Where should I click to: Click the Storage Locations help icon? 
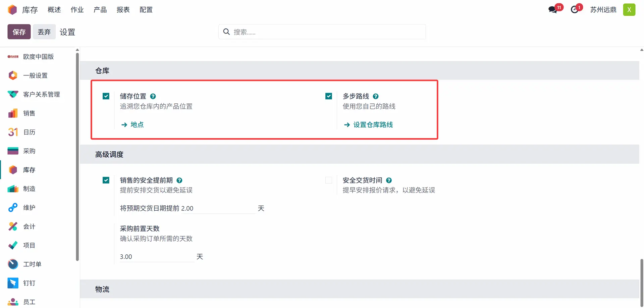(x=153, y=96)
